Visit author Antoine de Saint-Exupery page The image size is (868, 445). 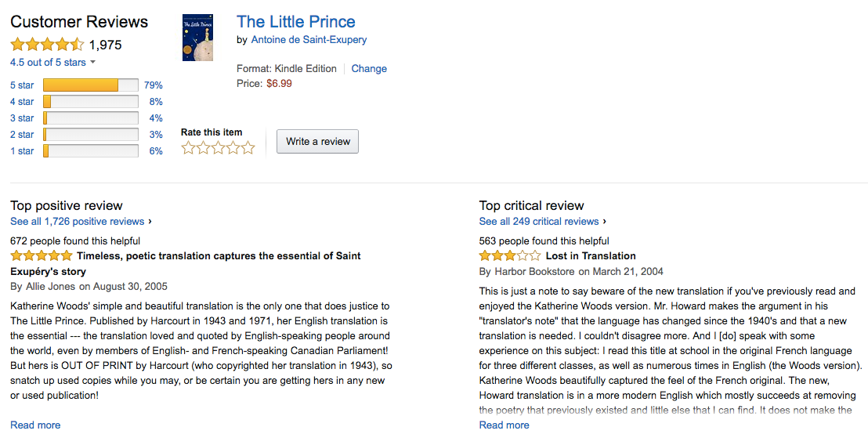tap(309, 40)
